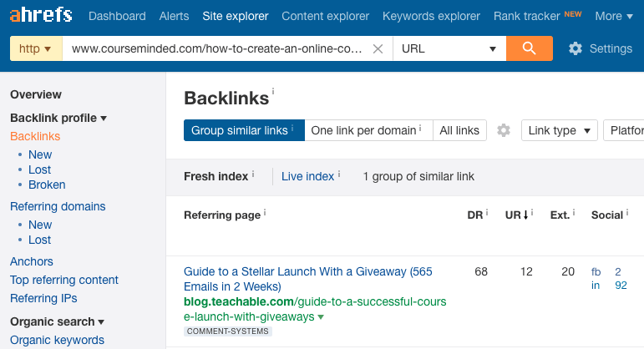This screenshot has height=349, width=644.
Task: Open the More menu in navigation
Action: click(x=613, y=16)
